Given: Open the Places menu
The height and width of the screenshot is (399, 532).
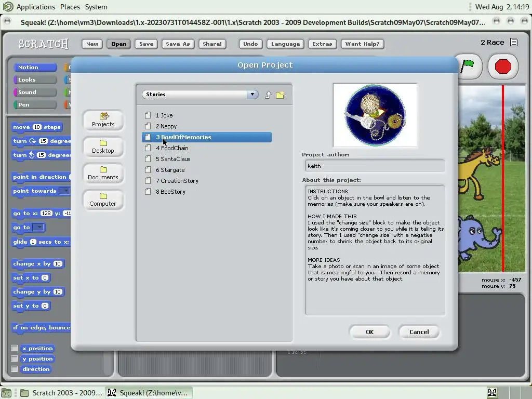Looking at the screenshot, I should 70,7.
